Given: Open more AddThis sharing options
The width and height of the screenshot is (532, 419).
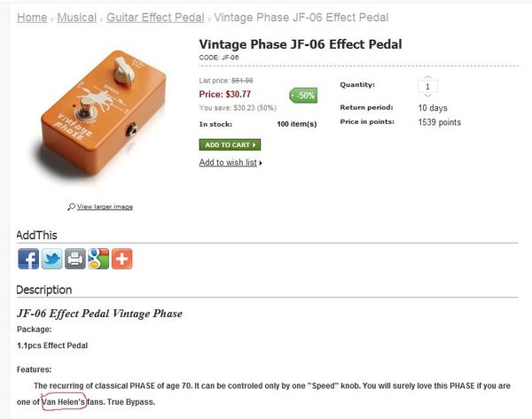Looking at the screenshot, I should 121,259.
